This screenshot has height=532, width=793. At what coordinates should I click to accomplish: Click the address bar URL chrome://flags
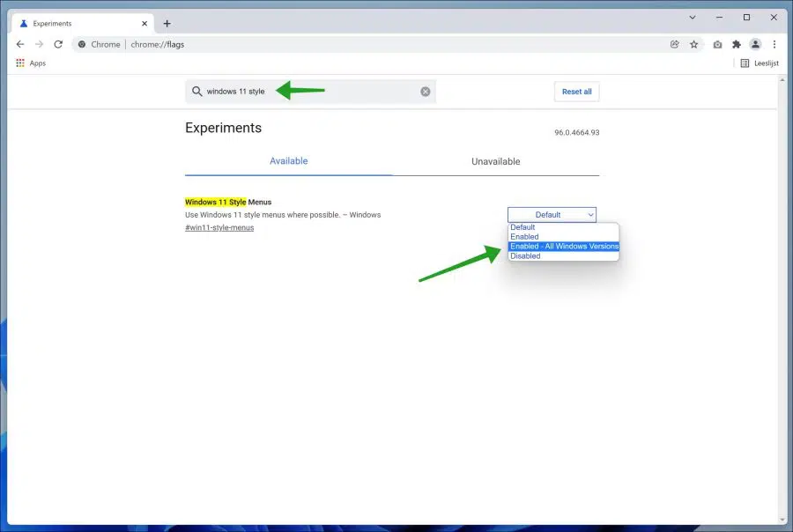coord(158,45)
